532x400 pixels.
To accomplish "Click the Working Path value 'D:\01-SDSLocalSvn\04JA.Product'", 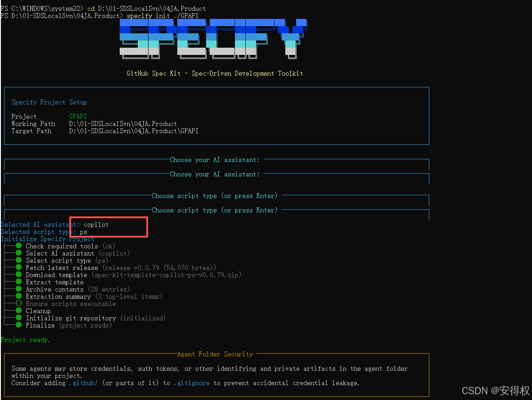I will click(x=123, y=124).
